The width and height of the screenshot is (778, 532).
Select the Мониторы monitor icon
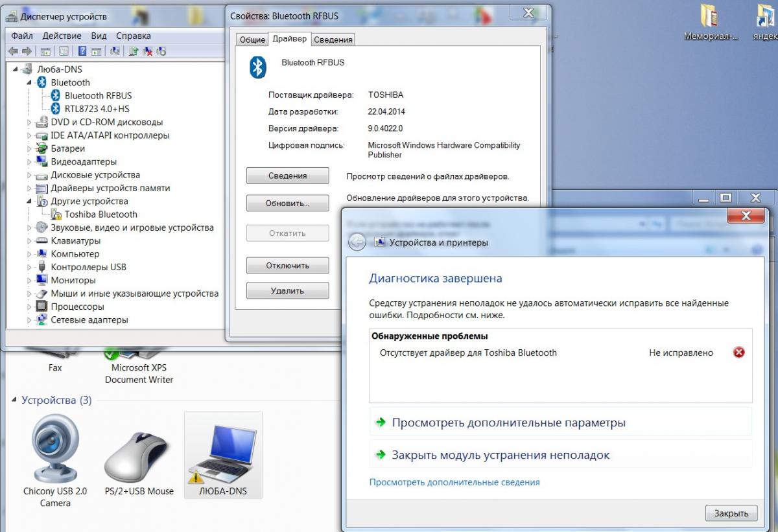tap(41, 280)
